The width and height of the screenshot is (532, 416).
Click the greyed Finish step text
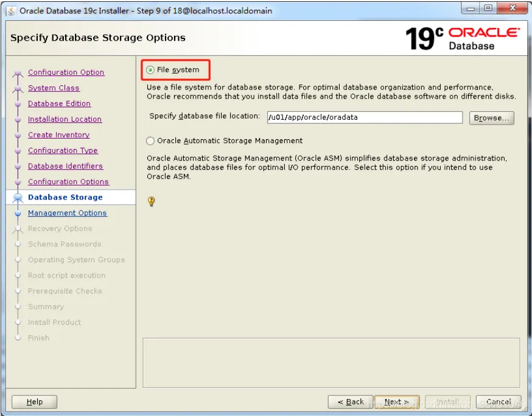tap(38, 338)
